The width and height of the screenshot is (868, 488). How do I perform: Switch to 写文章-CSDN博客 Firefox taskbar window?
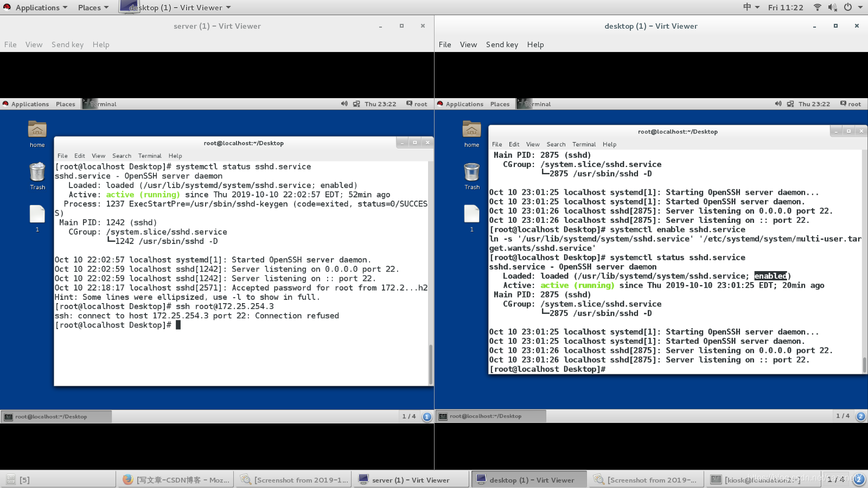(176, 480)
